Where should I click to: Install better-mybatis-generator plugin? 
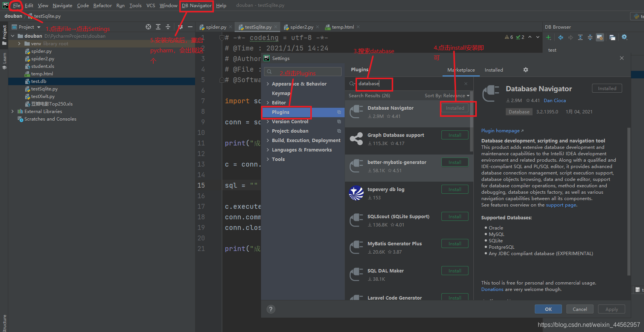pyautogui.click(x=455, y=162)
